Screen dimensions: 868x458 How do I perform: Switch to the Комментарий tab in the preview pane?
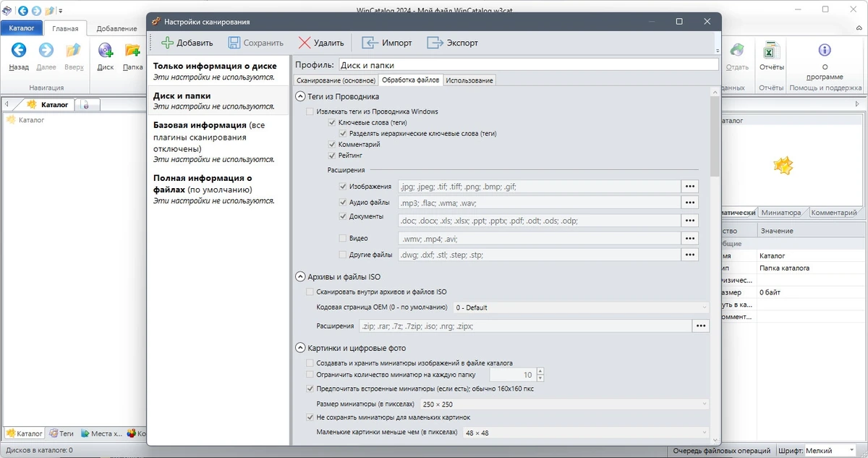(x=834, y=213)
